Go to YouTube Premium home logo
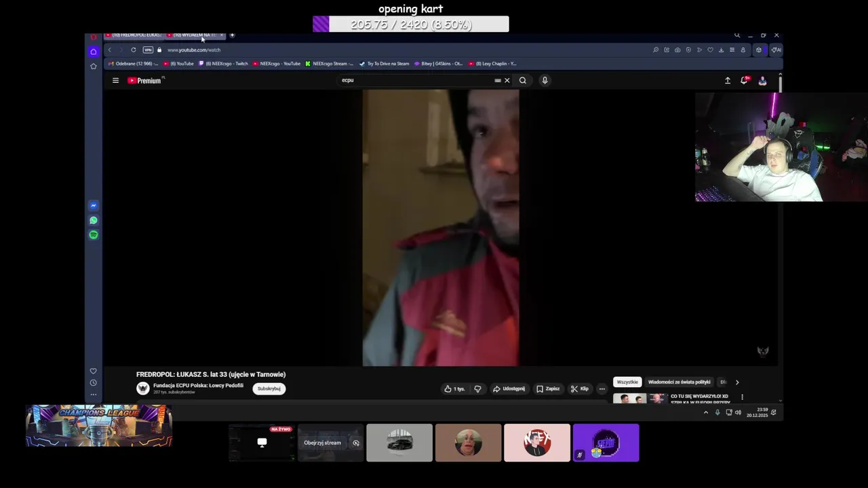This screenshot has height=488, width=868. [145, 80]
